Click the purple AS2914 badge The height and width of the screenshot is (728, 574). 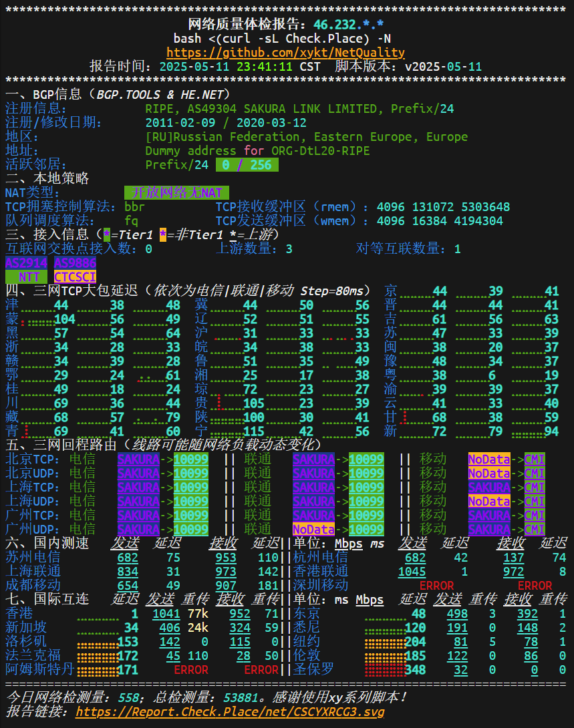point(26,263)
